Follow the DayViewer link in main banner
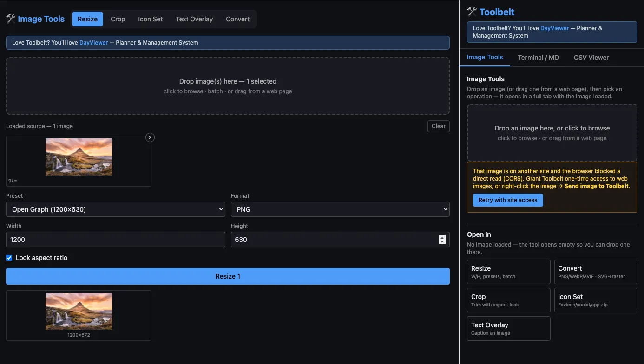This screenshot has height=364, width=644. click(93, 43)
